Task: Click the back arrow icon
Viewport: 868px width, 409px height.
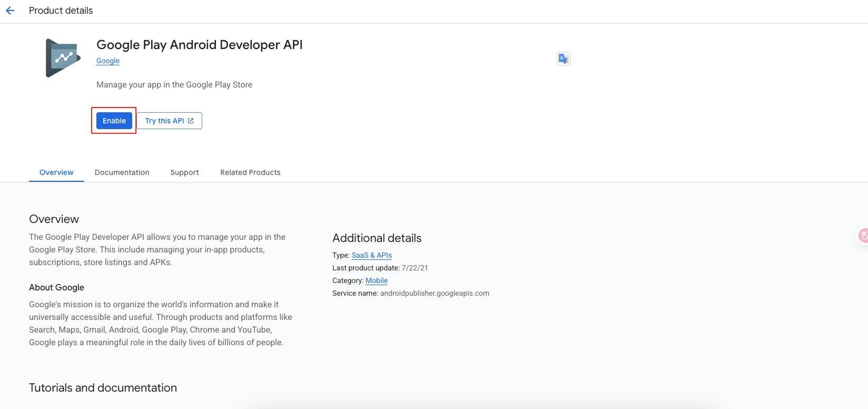Action: 10,11
